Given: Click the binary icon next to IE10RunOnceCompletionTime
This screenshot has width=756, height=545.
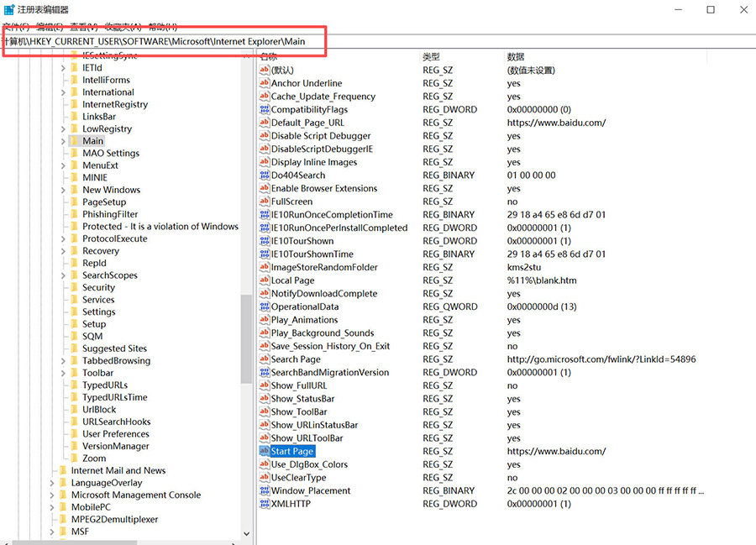Looking at the screenshot, I should (264, 214).
